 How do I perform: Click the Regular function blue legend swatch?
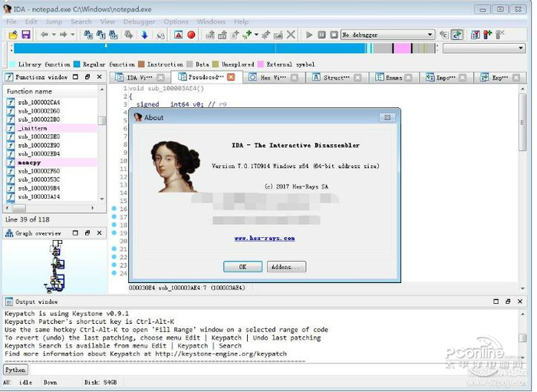pos(77,64)
